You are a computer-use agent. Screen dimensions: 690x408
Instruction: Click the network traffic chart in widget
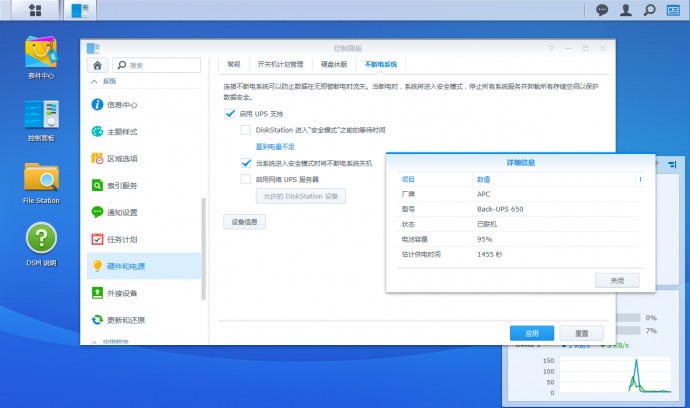[x=615, y=375]
